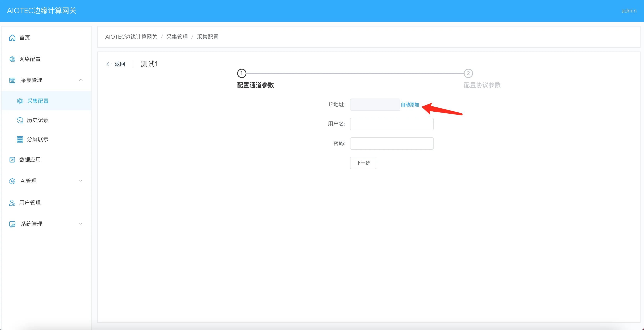This screenshot has width=644, height=330.
Task: Click the home house icon in sidebar
Action: [x=12, y=37]
